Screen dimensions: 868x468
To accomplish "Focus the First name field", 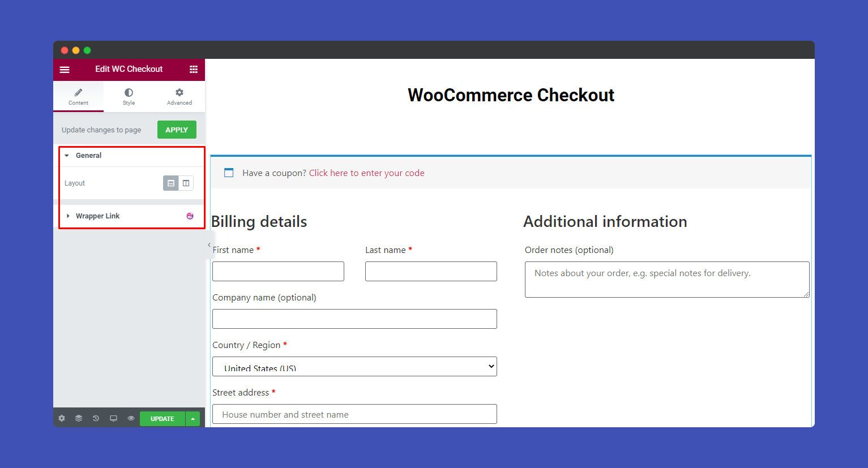I will (278, 271).
